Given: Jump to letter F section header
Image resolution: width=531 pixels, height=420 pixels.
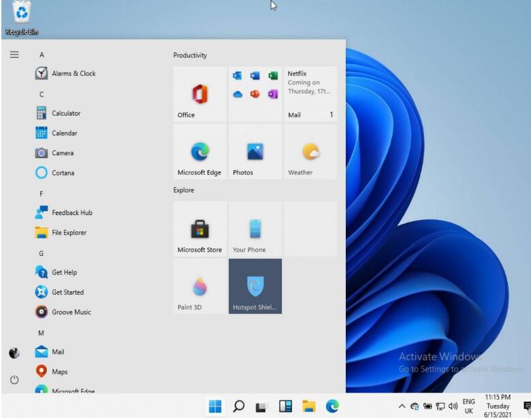Looking at the screenshot, I should pos(42,194).
